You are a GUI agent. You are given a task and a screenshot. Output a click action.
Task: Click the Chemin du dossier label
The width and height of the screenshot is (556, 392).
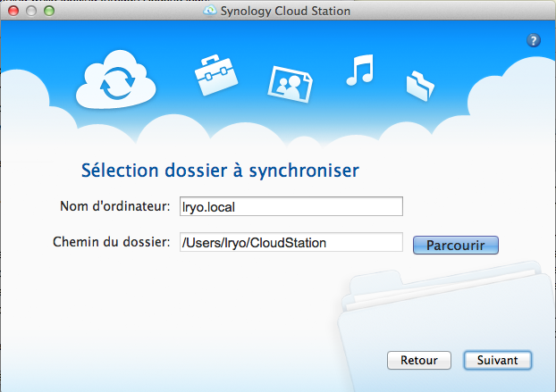(112, 242)
